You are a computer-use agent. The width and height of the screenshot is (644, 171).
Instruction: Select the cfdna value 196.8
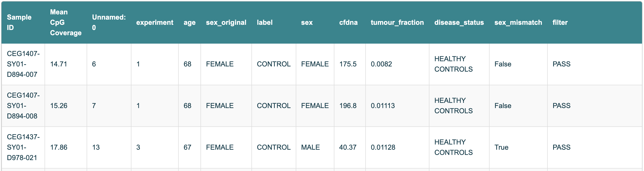pyautogui.click(x=348, y=106)
